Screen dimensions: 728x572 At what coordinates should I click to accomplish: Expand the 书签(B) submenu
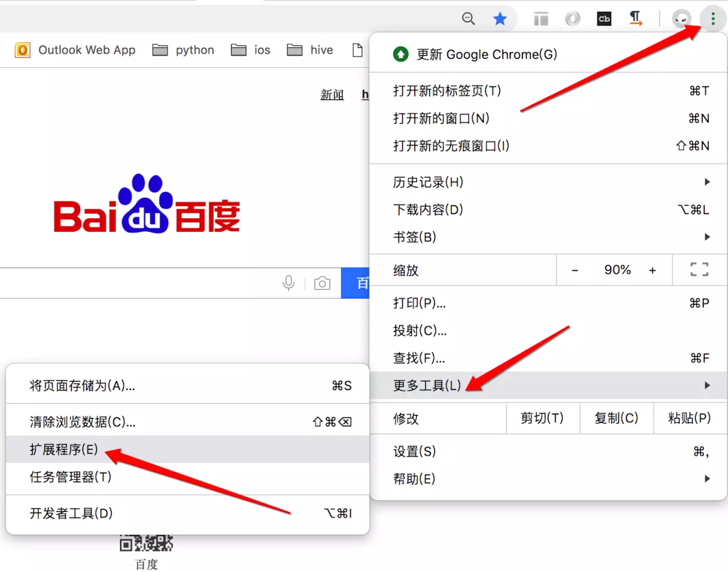pos(548,237)
